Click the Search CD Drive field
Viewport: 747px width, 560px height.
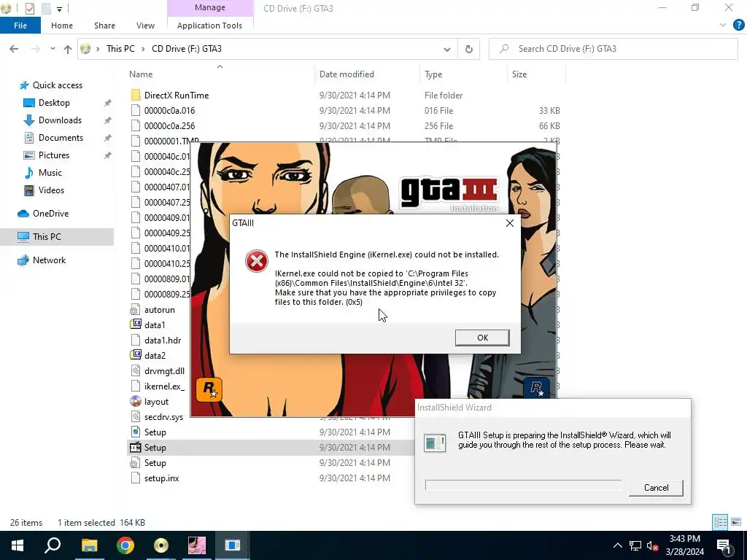click(x=613, y=49)
